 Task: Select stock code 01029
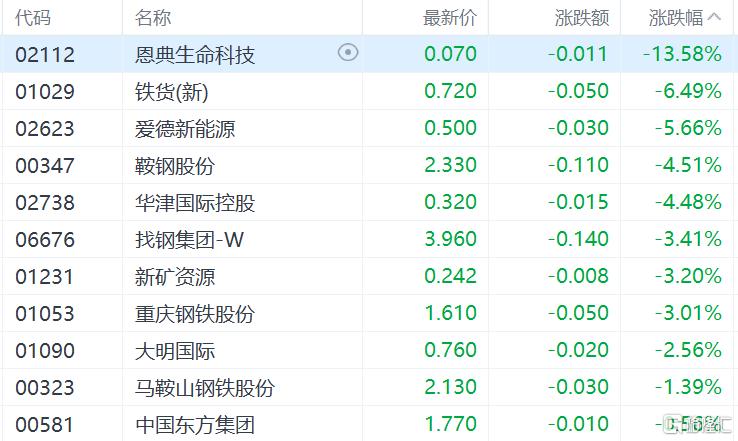(x=45, y=91)
